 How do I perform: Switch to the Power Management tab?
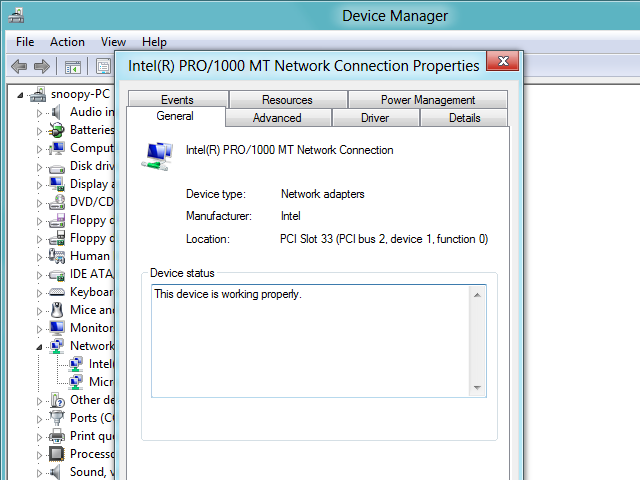[428, 100]
